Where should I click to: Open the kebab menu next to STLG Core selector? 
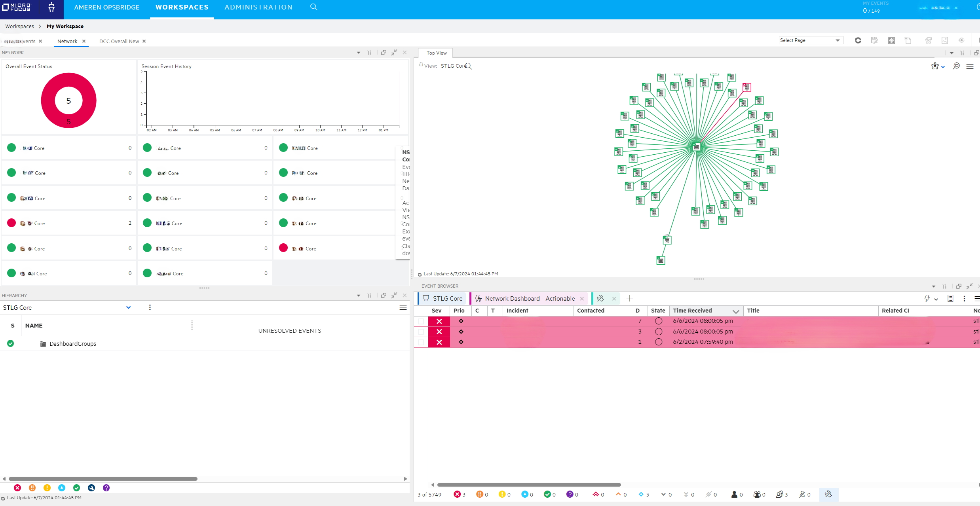(x=150, y=307)
